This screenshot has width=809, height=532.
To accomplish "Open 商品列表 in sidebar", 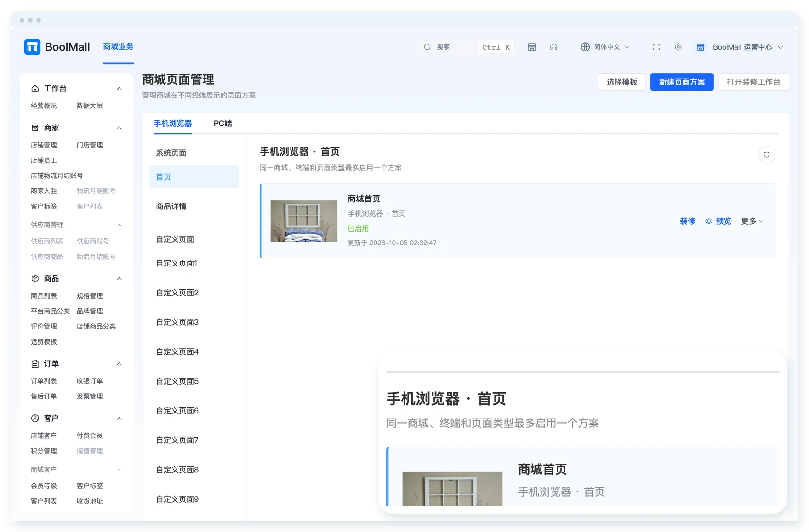I will click(44, 296).
